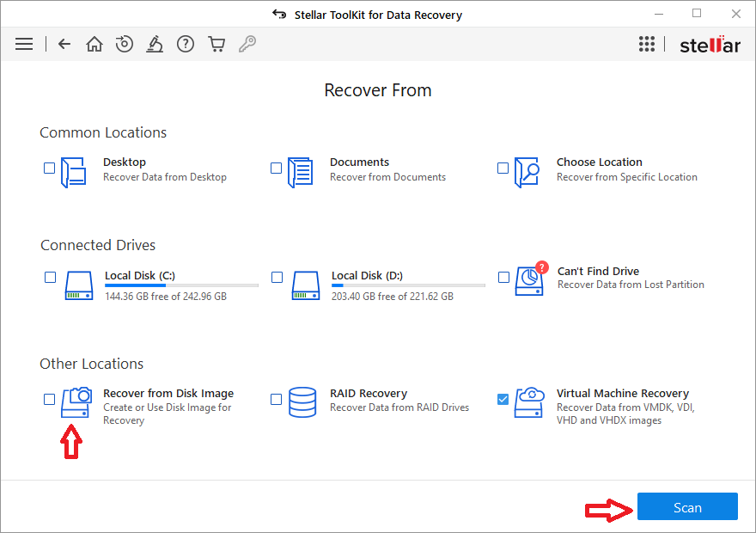Open the nine-dot apps grid icon
The width and height of the screenshot is (756, 533).
(x=647, y=44)
